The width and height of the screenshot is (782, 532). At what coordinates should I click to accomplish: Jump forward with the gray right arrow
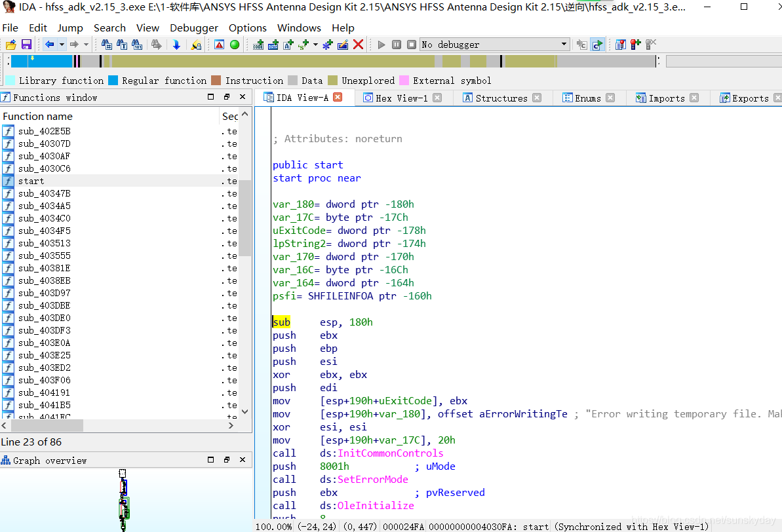click(x=74, y=45)
